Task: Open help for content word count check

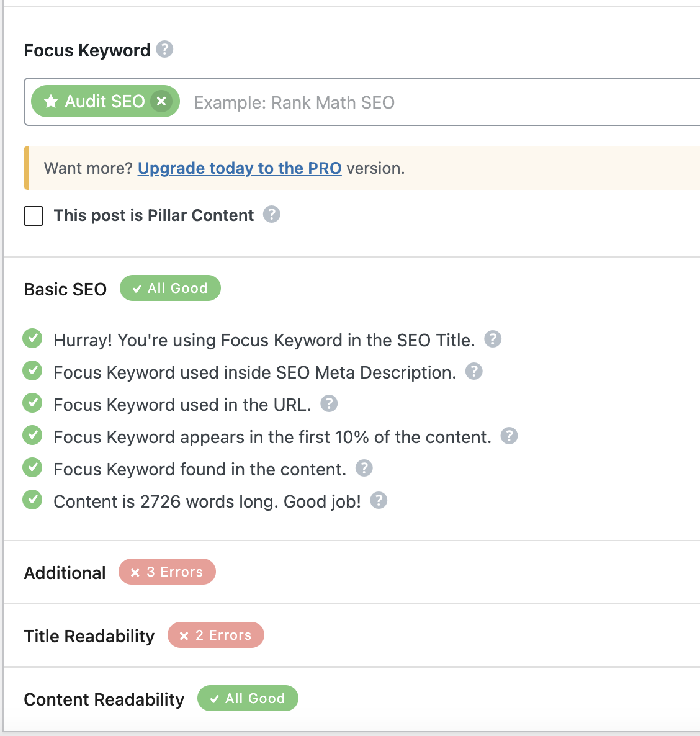Action: (379, 501)
